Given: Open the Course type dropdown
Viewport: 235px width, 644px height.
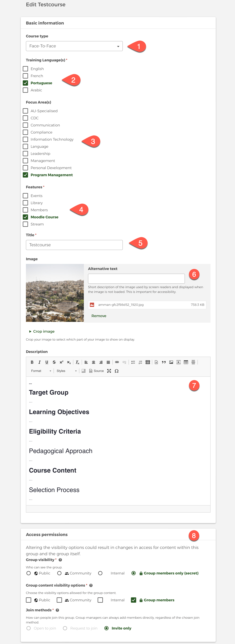Looking at the screenshot, I should [x=74, y=46].
